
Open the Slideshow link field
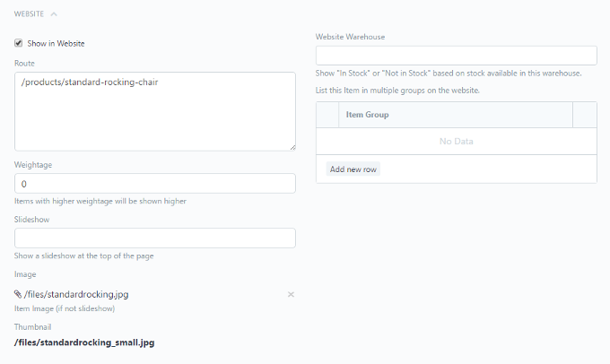(x=154, y=238)
